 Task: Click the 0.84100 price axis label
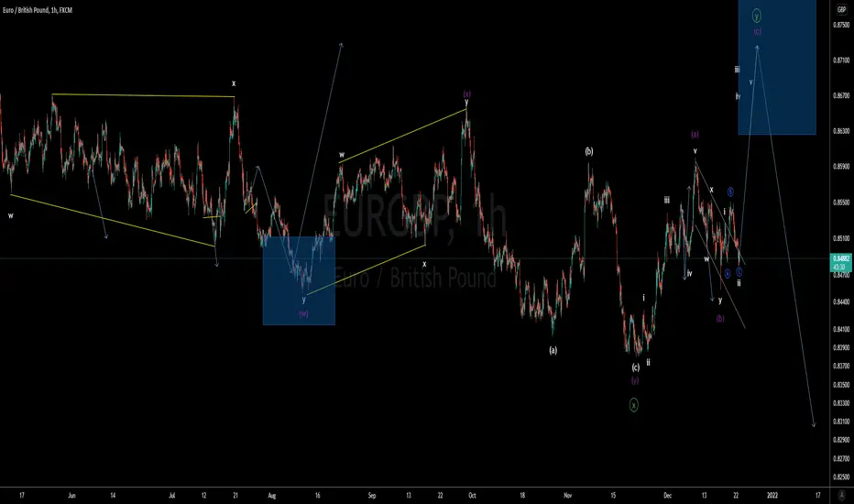841,329
